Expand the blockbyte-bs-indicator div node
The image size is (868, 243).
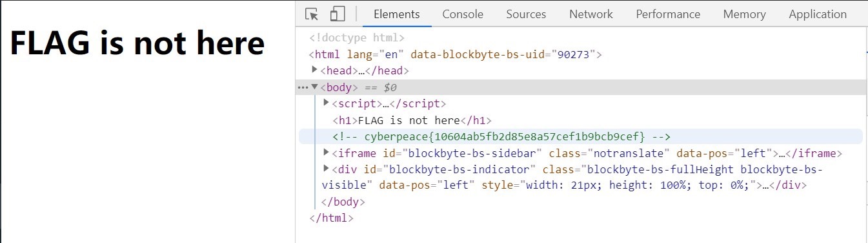click(326, 169)
